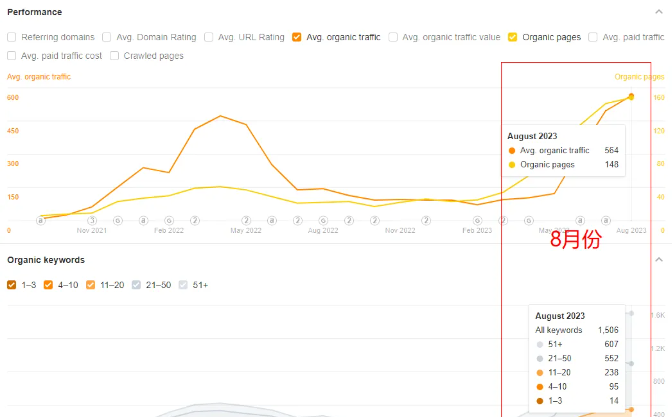Toggle the 21–50 keyword position checkbox
Viewport: 672px width, 417px height.
(x=136, y=285)
